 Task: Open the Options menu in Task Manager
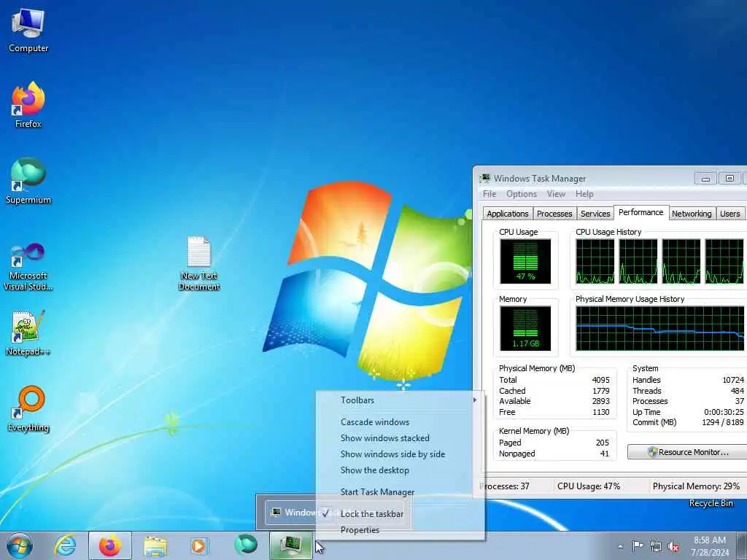click(521, 194)
